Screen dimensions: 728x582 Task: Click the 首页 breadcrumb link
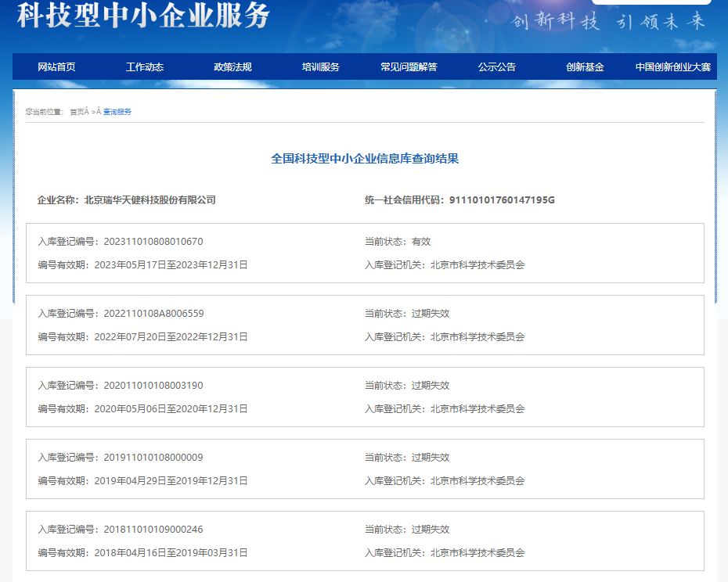(77, 112)
